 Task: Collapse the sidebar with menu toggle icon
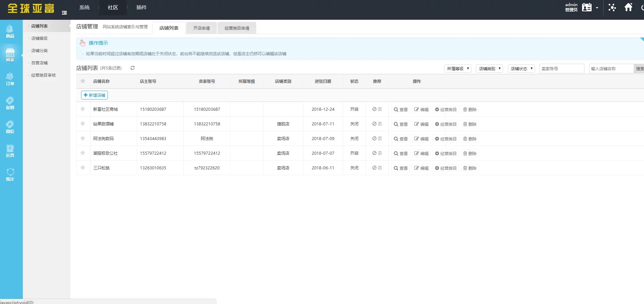click(64, 13)
